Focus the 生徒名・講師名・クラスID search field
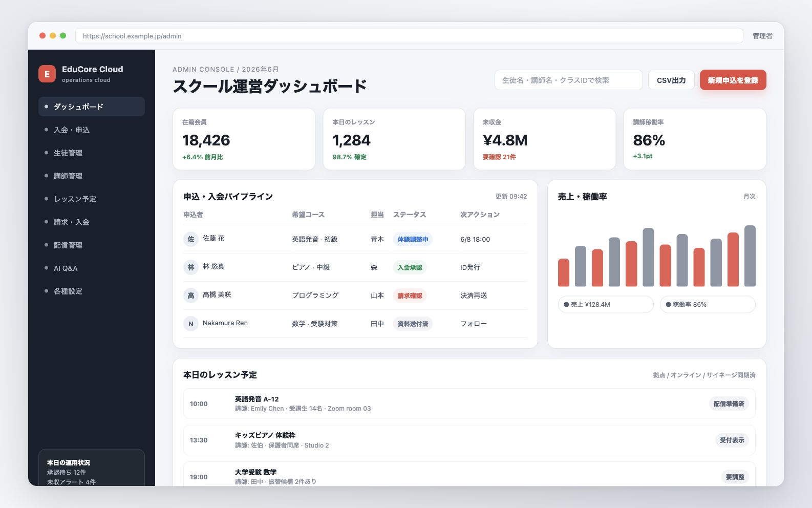812x508 pixels. tap(568, 80)
